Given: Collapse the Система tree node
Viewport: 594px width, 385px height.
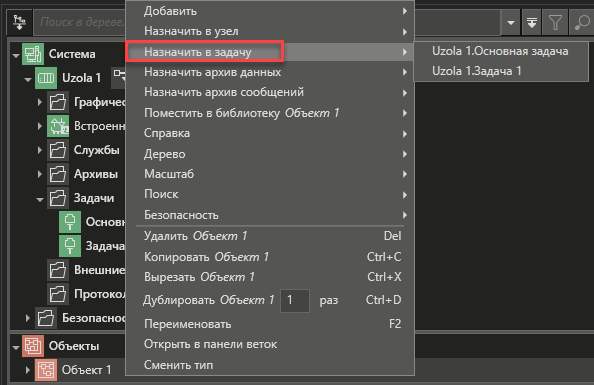Looking at the screenshot, I should (16, 55).
